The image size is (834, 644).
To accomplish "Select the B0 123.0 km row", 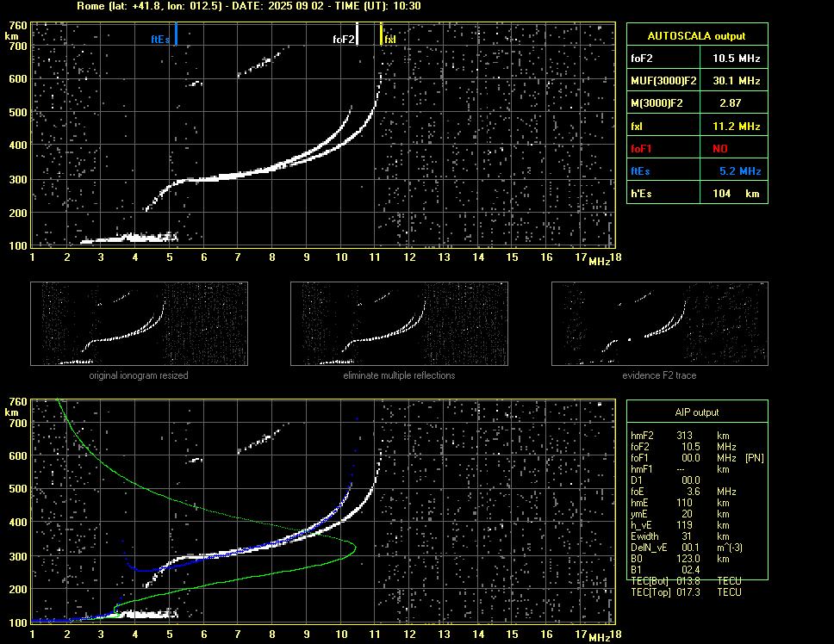I will pyautogui.click(x=679, y=559).
